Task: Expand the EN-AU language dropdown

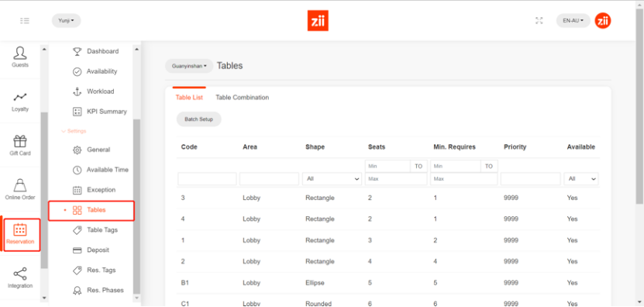Action: pos(573,21)
